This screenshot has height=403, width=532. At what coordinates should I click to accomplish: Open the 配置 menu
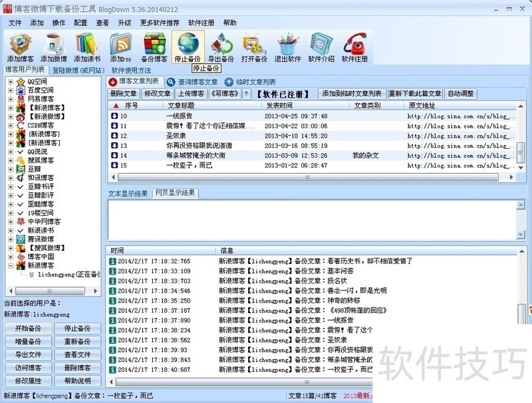[80, 23]
